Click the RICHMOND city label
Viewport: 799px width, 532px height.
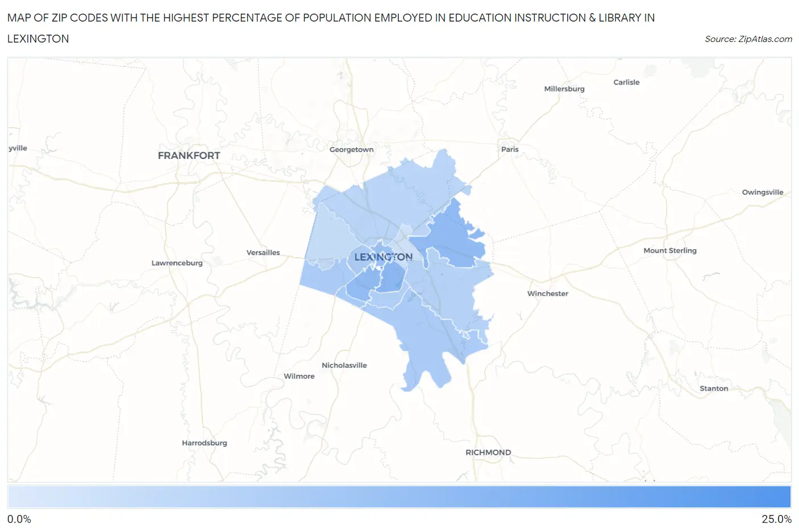pos(488,453)
